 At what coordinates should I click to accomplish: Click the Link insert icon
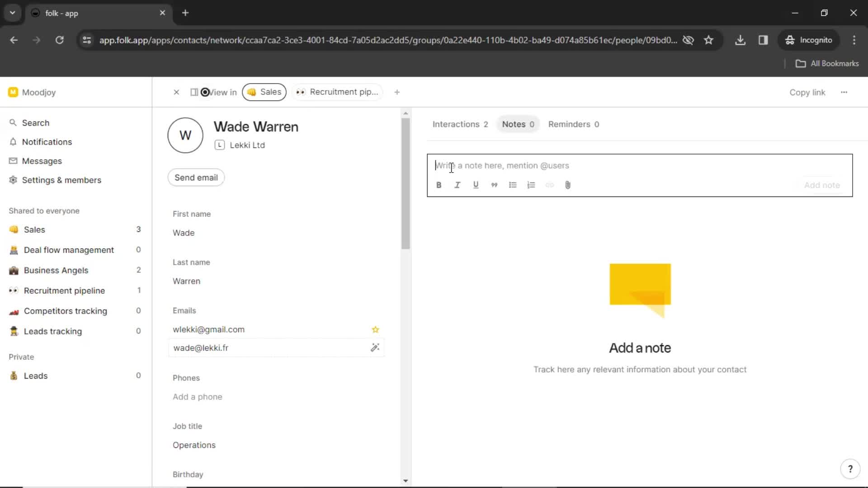(x=549, y=185)
